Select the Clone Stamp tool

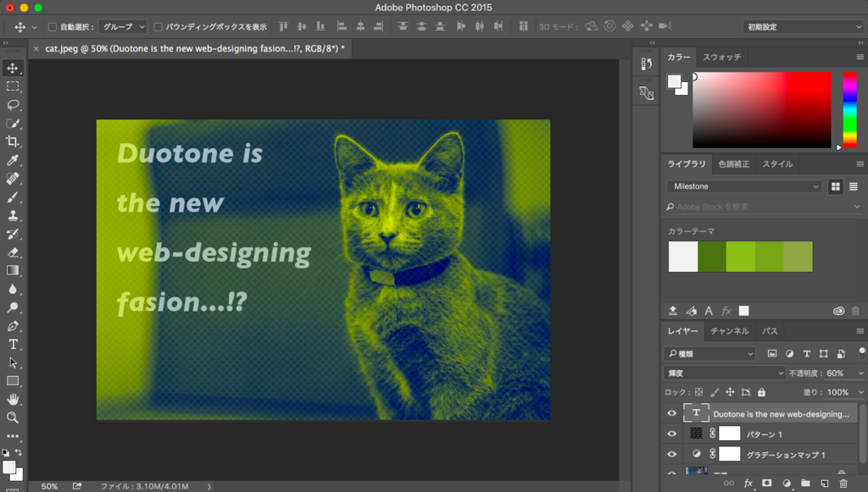point(13,216)
